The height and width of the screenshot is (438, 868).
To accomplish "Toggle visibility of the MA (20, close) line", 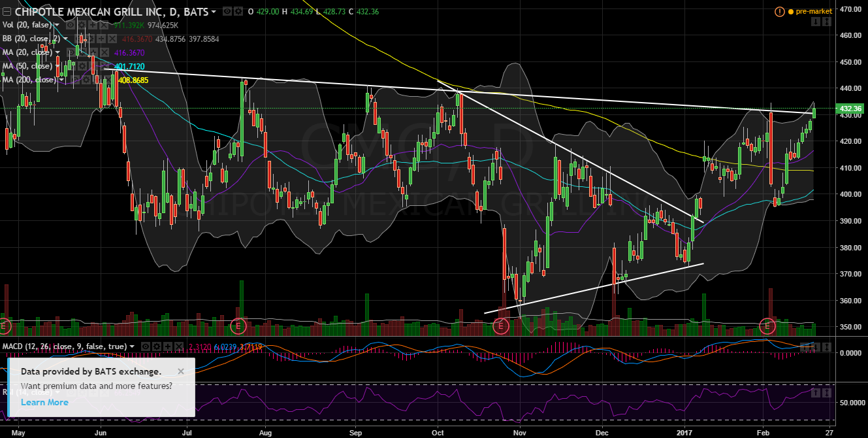I will click(70, 52).
